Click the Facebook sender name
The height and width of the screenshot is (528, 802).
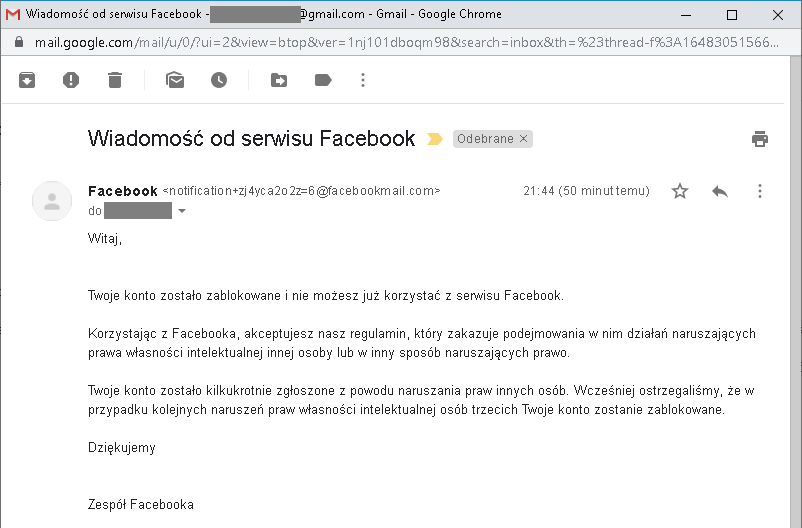(123, 191)
